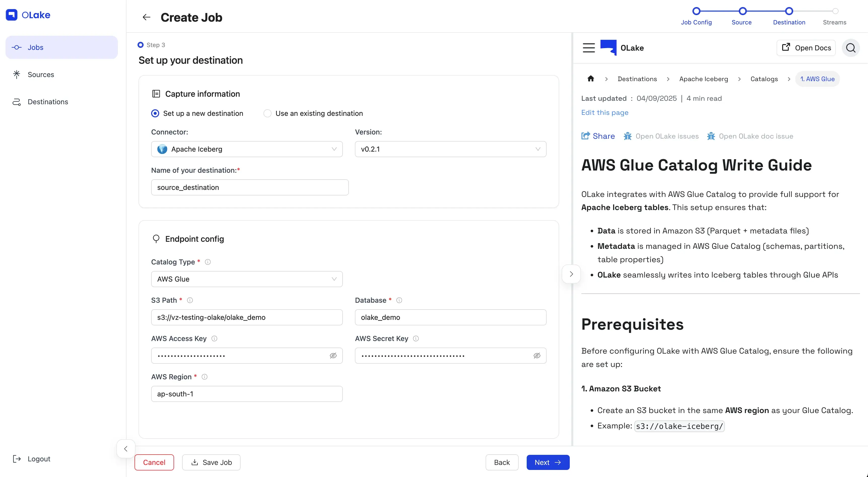Viewport: 868px width, 477px height.
Task: Select Use an existing destination option
Action: [x=268, y=114]
